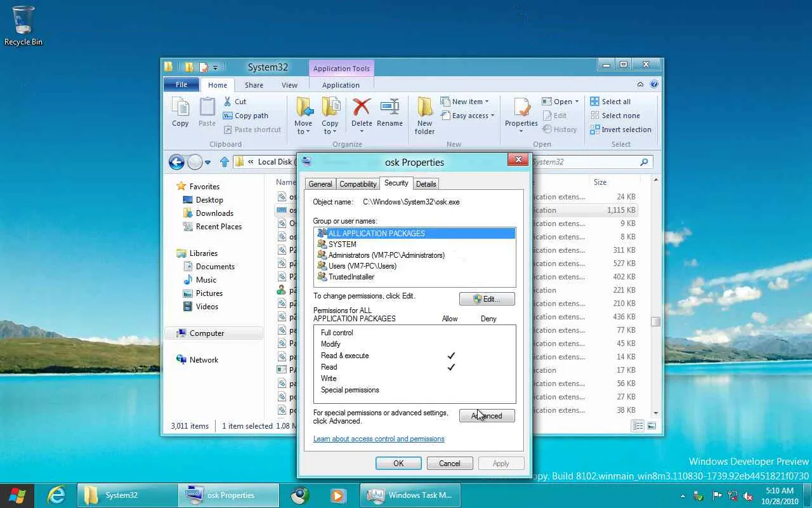Click the Explorer vertical scrollbar thumb
The height and width of the screenshot is (508, 812).
point(655,322)
